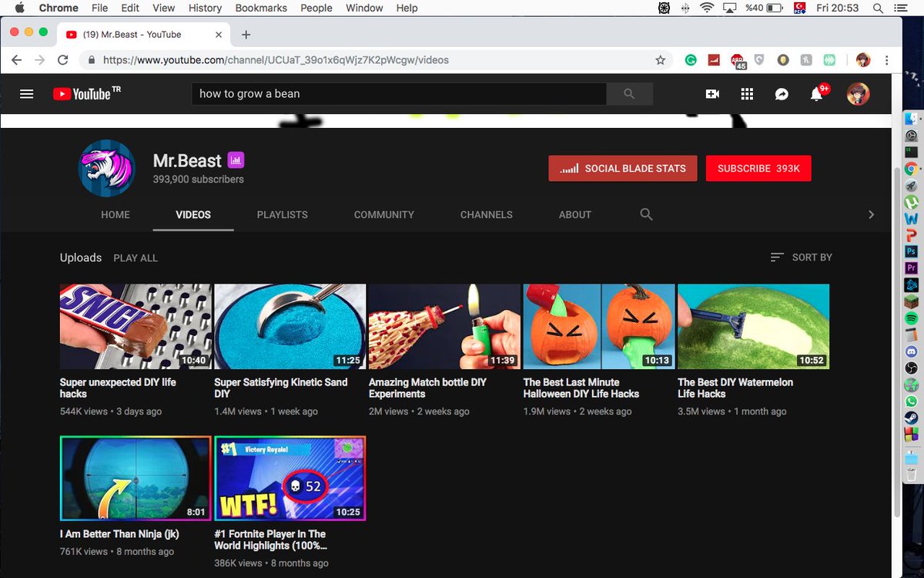Open the create video camera icon
Image resolution: width=924 pixels, height=578 pixels.
pyautogui.click(x=712, y=94)
